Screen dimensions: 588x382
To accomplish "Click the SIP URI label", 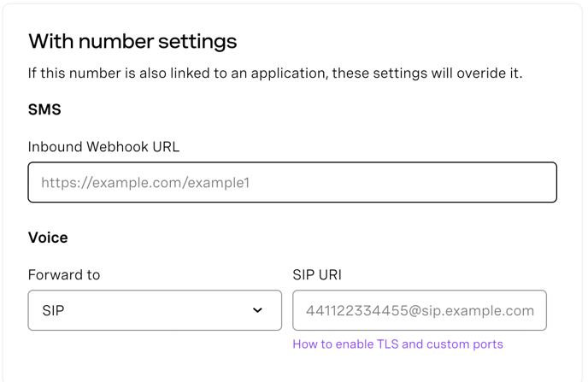I will pos(317,275).
